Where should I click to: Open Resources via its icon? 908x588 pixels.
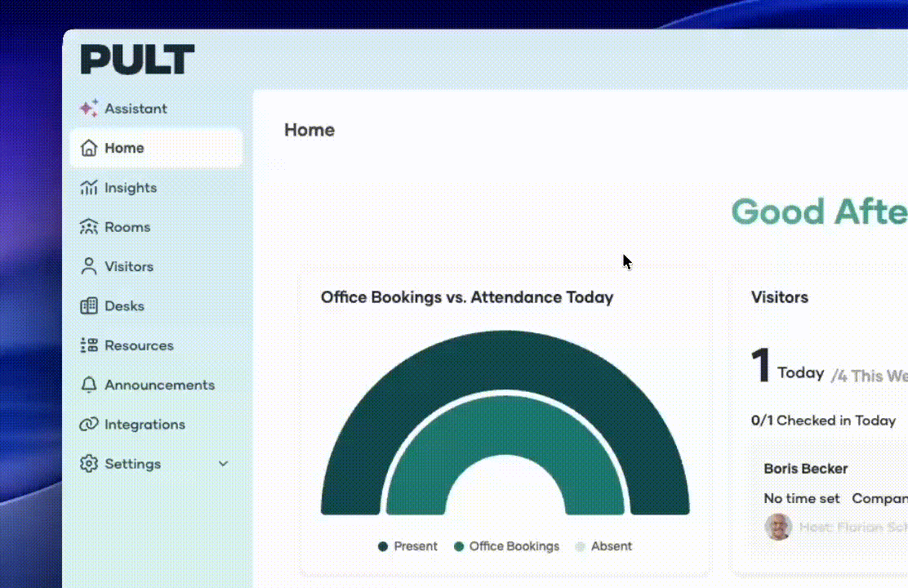coord(89,345)
